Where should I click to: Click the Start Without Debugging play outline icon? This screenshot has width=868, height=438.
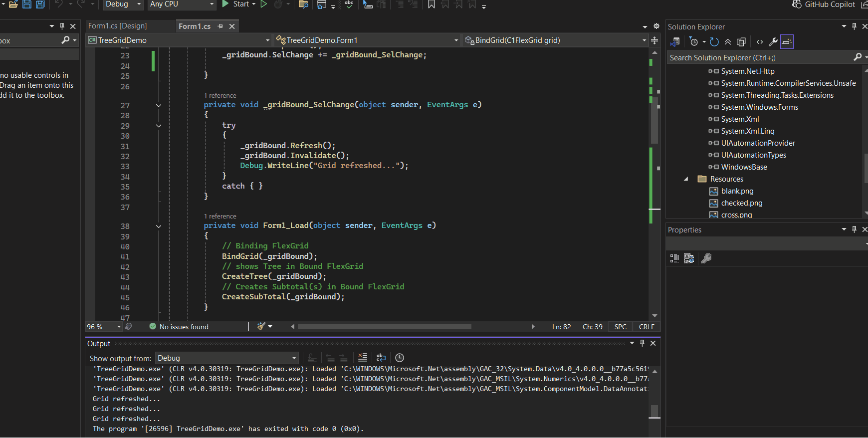tap(264, 4)
